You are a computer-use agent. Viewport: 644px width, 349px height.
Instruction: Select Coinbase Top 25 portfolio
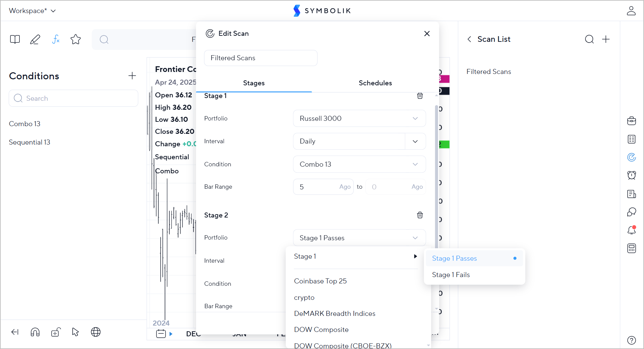[x=320, y=281]
